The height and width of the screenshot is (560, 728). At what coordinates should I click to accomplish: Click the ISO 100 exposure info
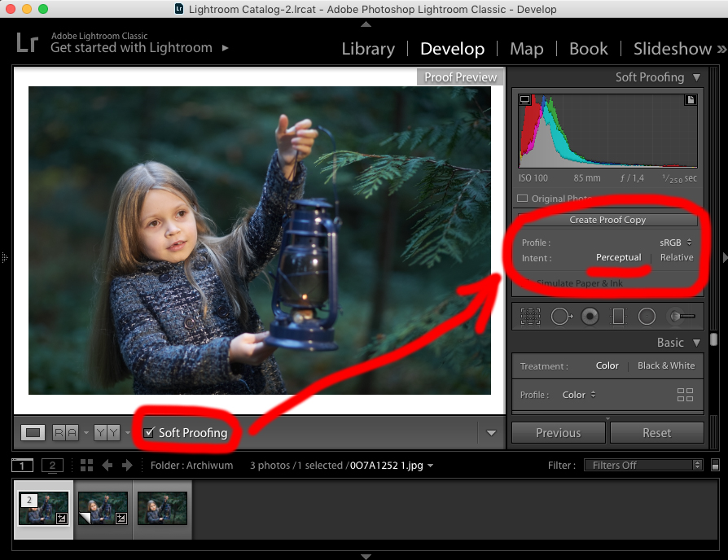click(533, 178)
